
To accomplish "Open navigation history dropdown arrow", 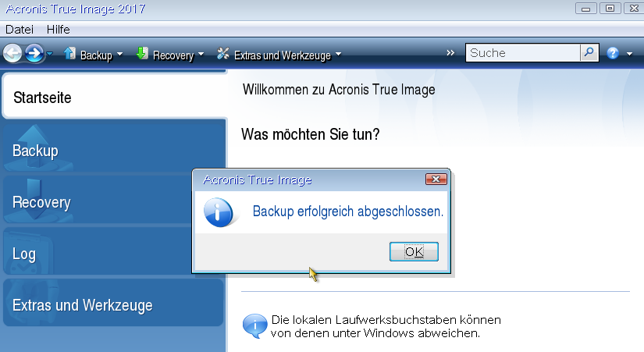I will (x=50, y=54).
